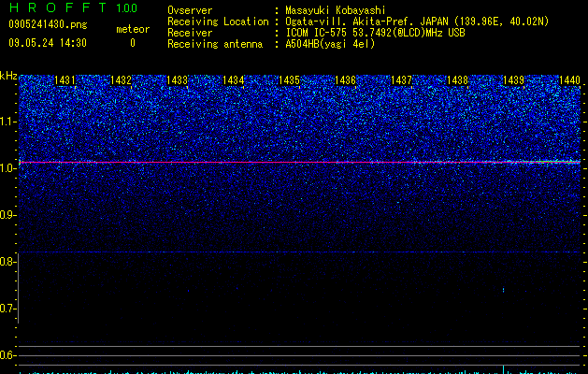Click the 1431 time marker label
This screenshot has width=588, height=374.
[x=65, y=80]
